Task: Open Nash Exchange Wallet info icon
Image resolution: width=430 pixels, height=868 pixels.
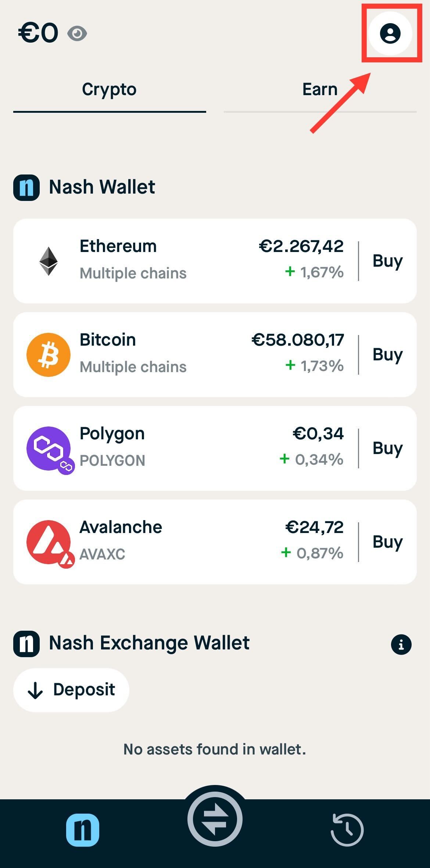Action: click(x=401, y=644)
